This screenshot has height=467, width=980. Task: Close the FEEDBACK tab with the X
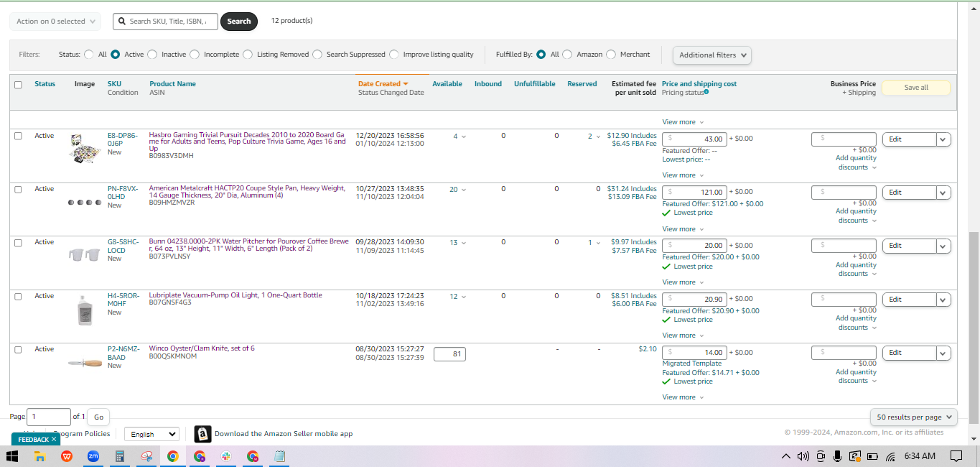pyautogui.click(x=54, y=439)
